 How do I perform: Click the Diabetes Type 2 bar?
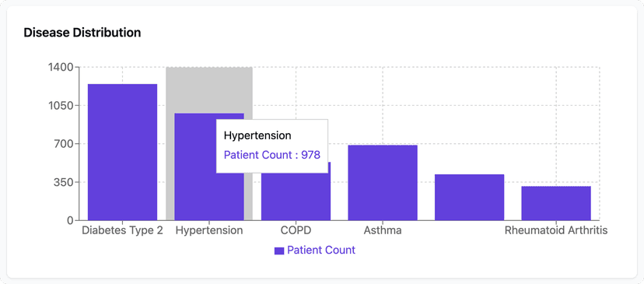122,152
